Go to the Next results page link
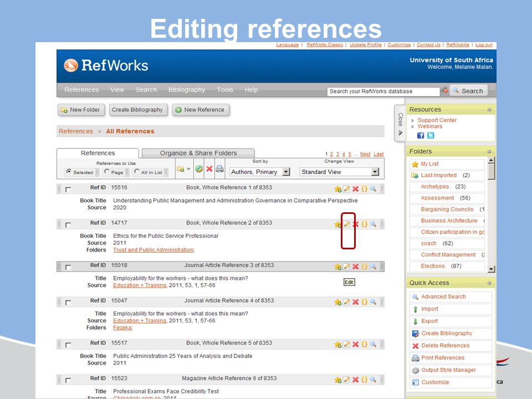 pos(365,154)
